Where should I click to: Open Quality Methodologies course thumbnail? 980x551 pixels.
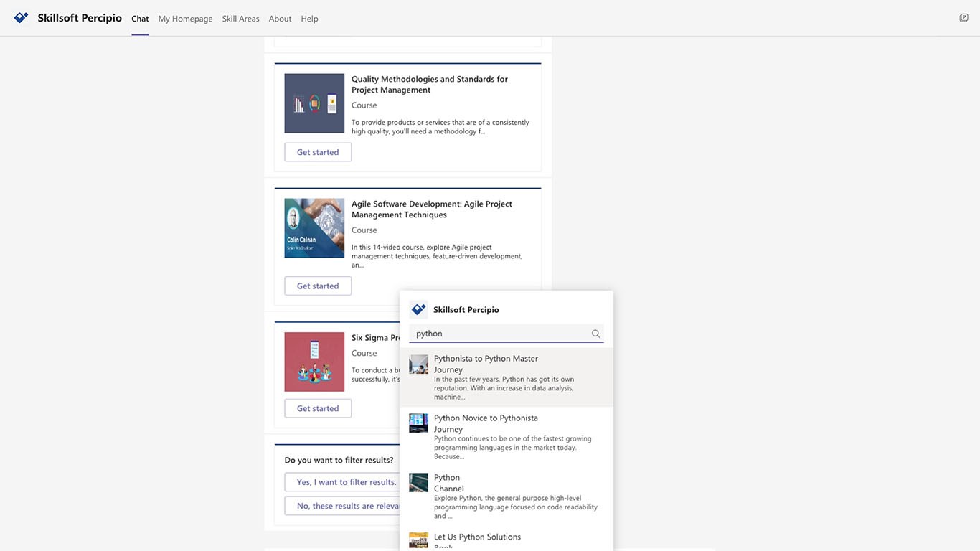[314, 103]
